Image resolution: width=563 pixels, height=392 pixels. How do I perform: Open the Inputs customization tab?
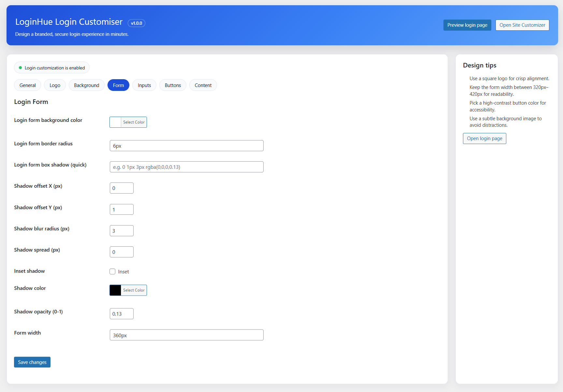pos(144,85)
